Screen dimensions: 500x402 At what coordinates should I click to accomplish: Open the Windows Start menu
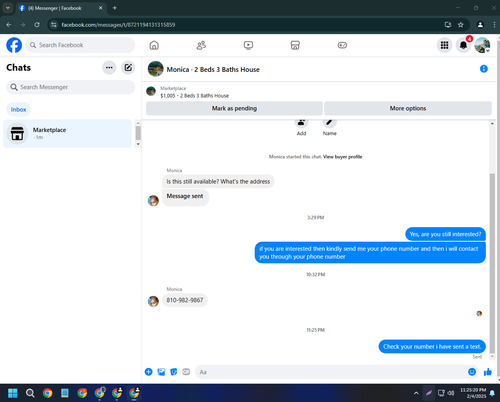[13, 393]
